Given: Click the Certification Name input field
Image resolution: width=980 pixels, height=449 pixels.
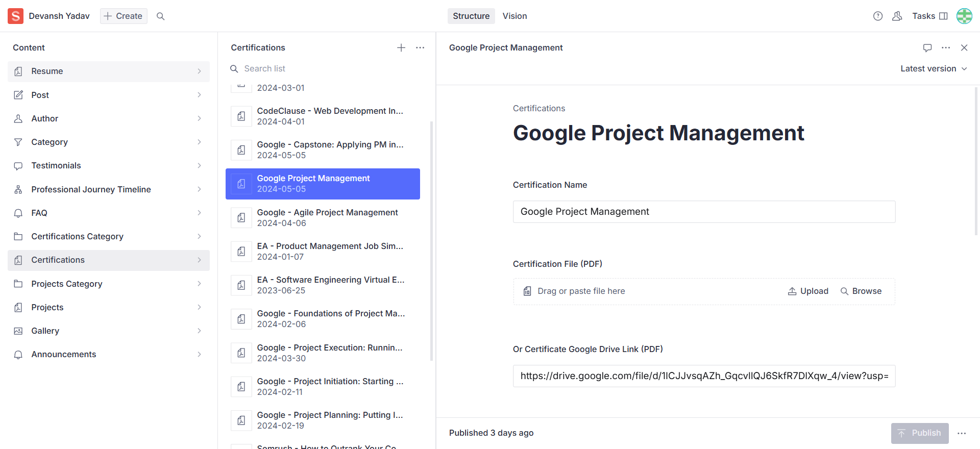Looking at the screenshot, I should pyautogui.click(x=704, y=212).
